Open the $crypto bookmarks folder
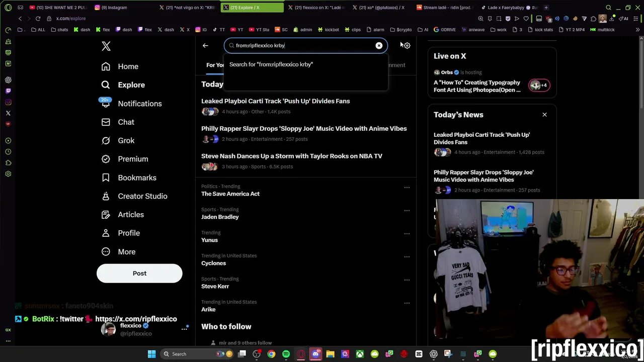The height and width of the screenshot is (362, 644). [400, 30]
